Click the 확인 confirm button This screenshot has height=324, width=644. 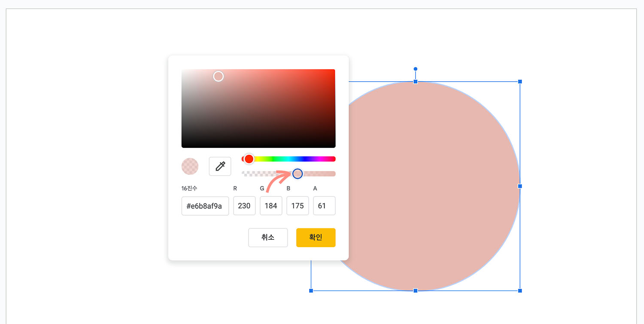coord(316,238)
